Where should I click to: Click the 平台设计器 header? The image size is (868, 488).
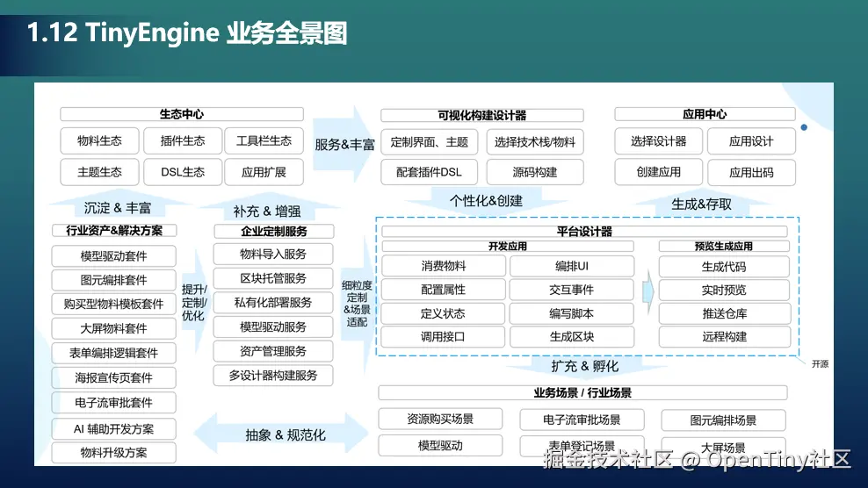coord(584,232)
